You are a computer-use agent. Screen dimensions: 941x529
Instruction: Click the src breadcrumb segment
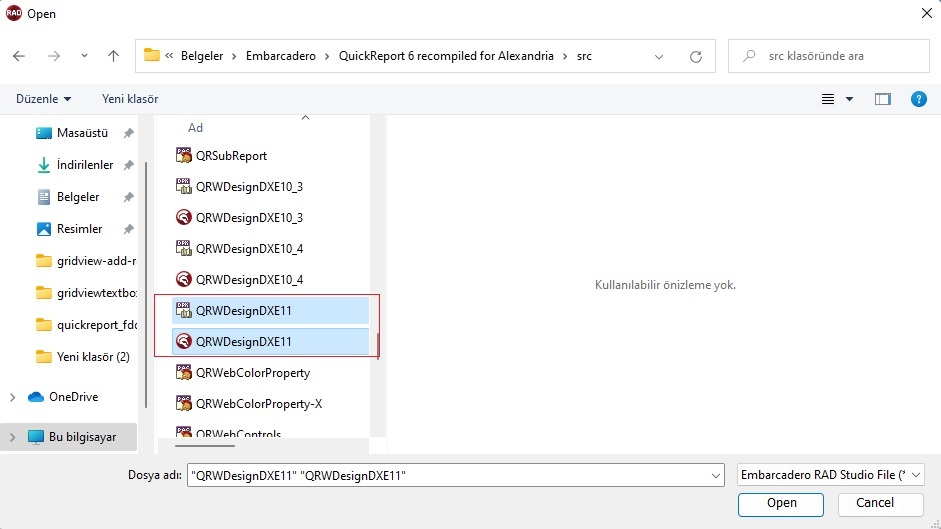coord(584,56)
